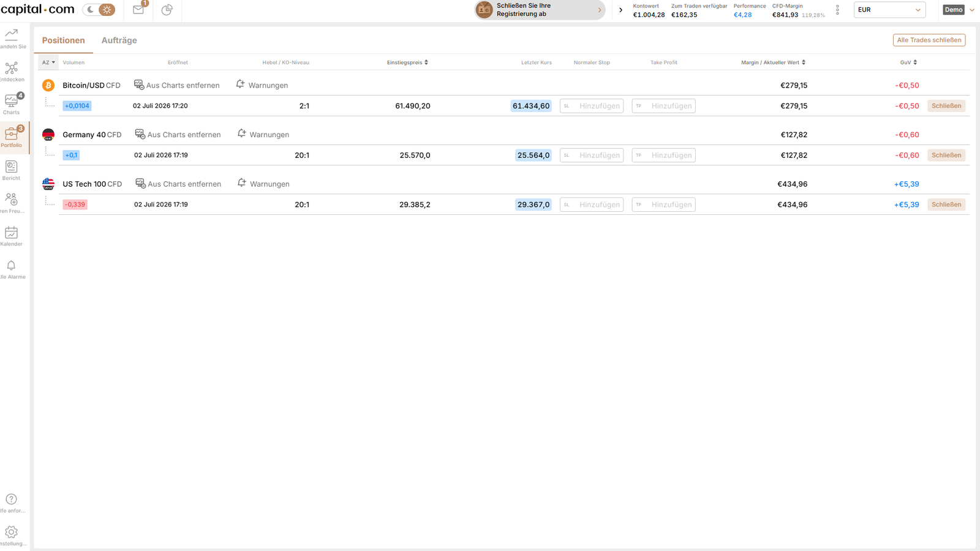The image size is (980, 551).
Task: Click the Germany 40 flag icon
Action: pos(48,135)
